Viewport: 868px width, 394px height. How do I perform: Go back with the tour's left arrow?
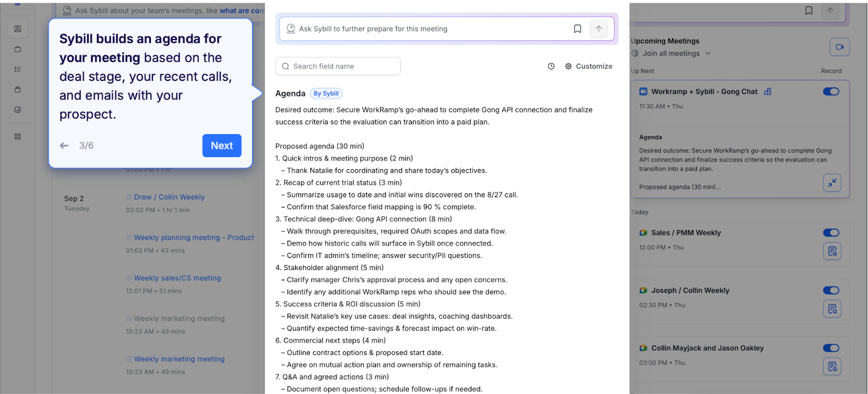[64, 145]
